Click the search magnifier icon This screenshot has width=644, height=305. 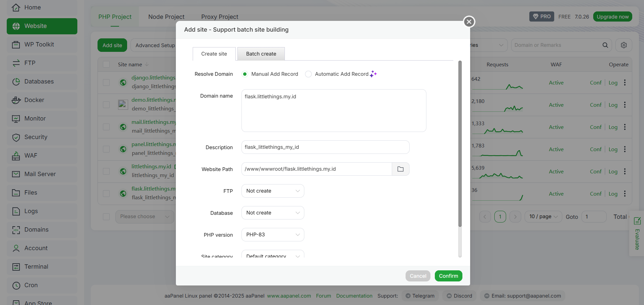tap(605, 45)
